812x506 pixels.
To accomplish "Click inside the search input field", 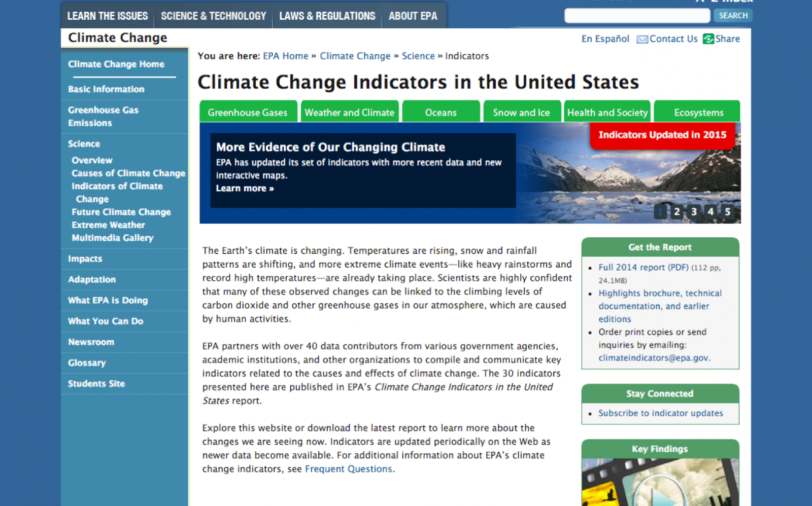I will point(637,16).
